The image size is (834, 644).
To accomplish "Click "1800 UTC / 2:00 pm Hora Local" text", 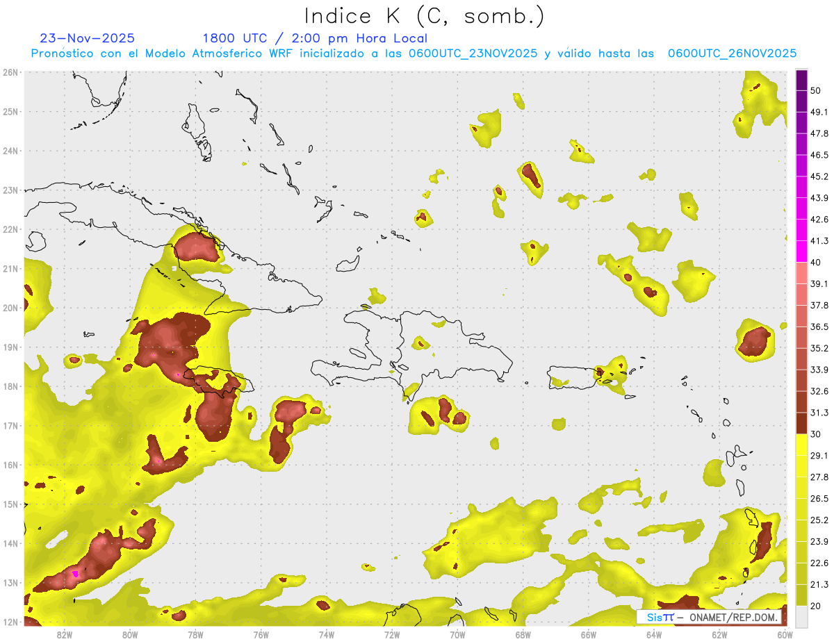I will 315,38.
